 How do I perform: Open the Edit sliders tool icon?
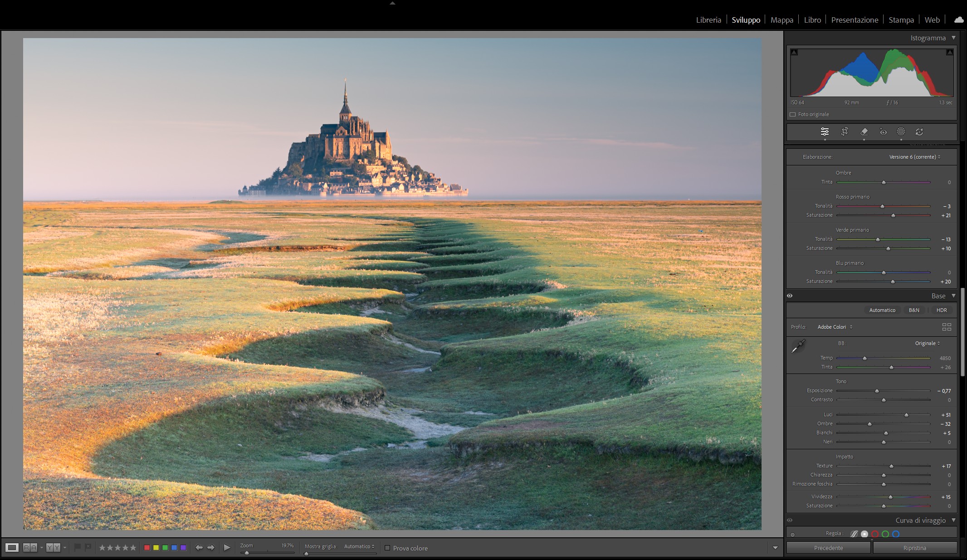tap(825, 132)
